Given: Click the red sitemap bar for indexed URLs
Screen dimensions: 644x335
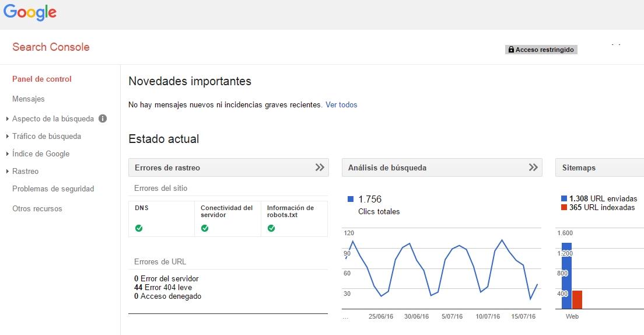Looking at the screenshot, I should tap(577, 300).
